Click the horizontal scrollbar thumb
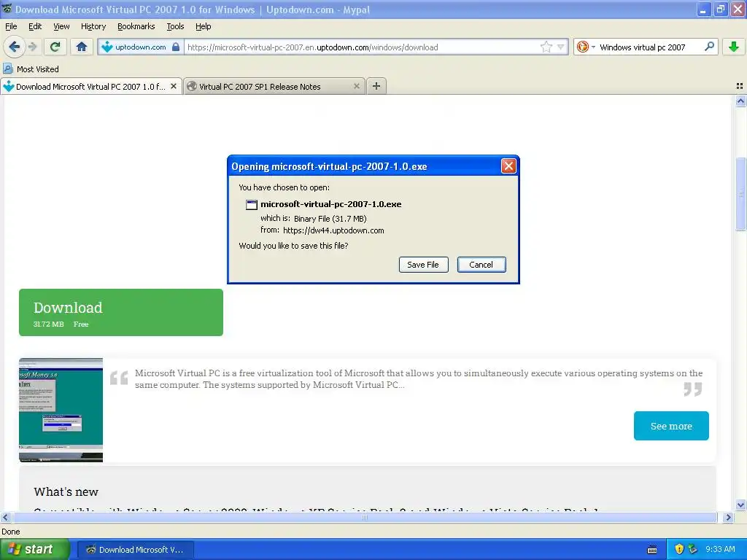 (365, 517)
